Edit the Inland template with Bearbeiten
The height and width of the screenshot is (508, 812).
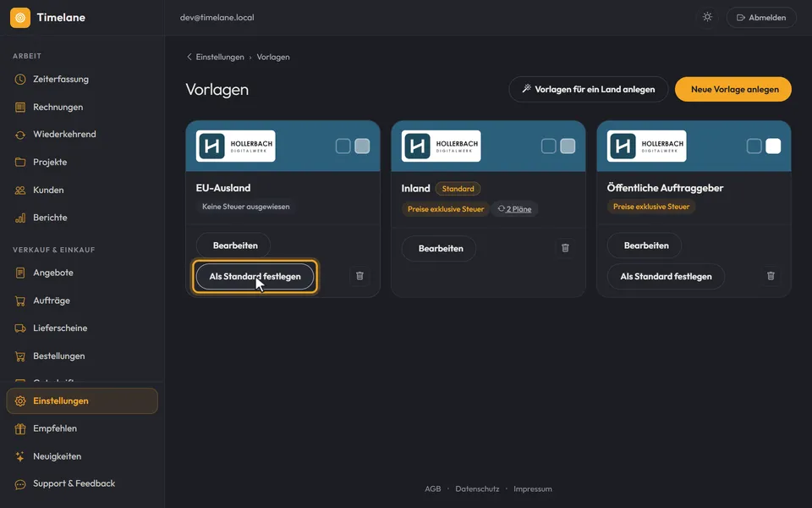(439, 249)
